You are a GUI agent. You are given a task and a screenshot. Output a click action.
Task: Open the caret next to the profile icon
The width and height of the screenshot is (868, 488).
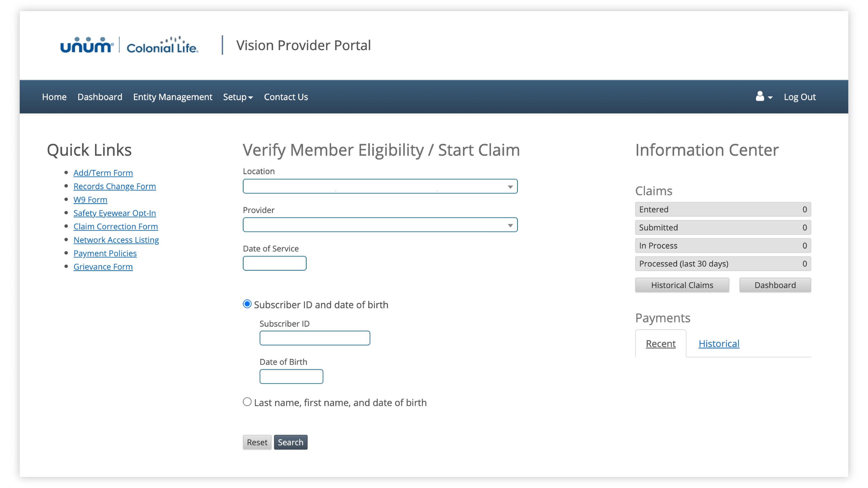point(770,98)
